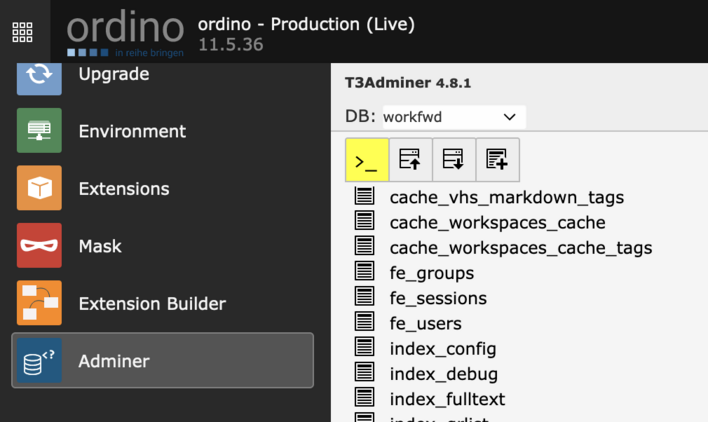The height and width of the screenshot is (422, 708).
Task: Select data icon for fe_users
Action: coord(364,322)
